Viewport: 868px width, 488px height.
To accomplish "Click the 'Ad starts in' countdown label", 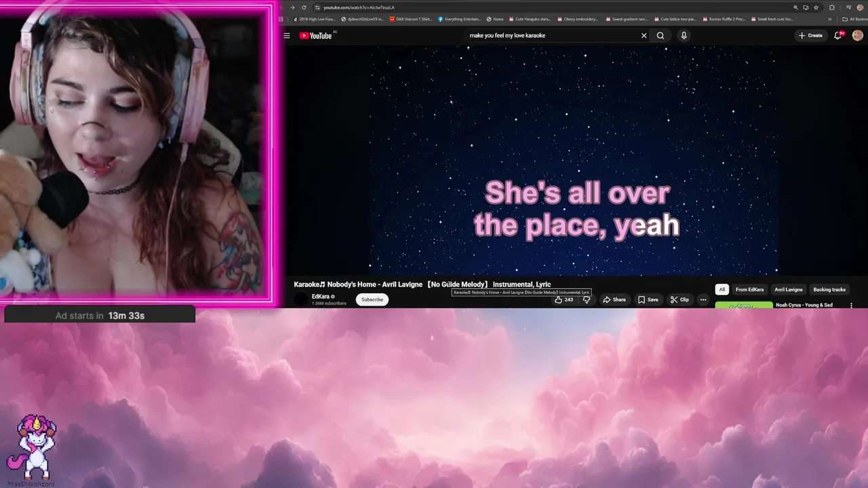I will (100, 316).
